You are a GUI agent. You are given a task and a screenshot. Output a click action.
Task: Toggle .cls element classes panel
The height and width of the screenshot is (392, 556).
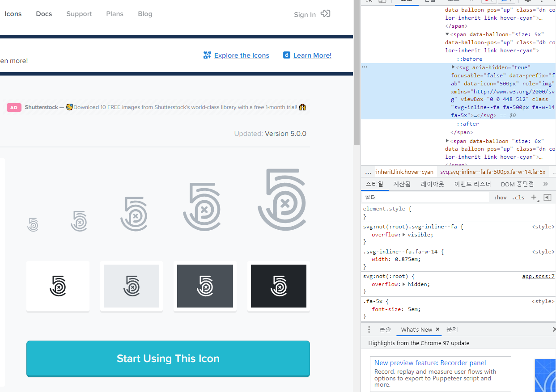(518, 198)
